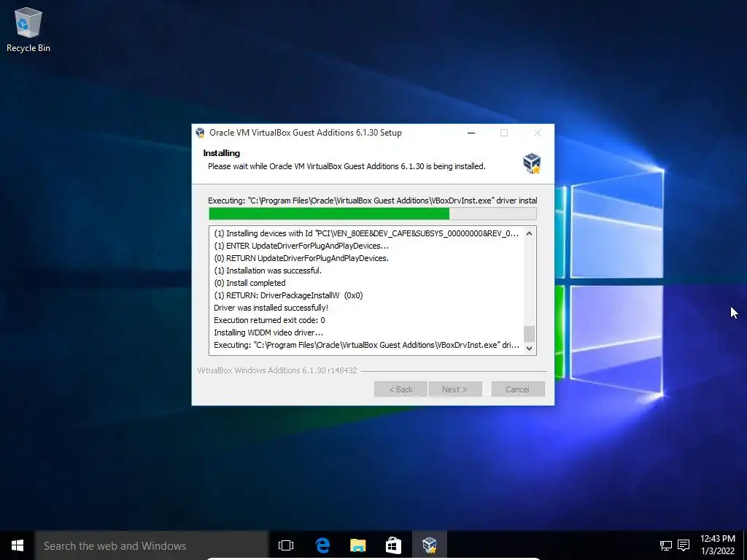Click the VirtualBox logo in installer header
Image resolution: width=747 pixels, height=560 pixels.
coord(532,163)
